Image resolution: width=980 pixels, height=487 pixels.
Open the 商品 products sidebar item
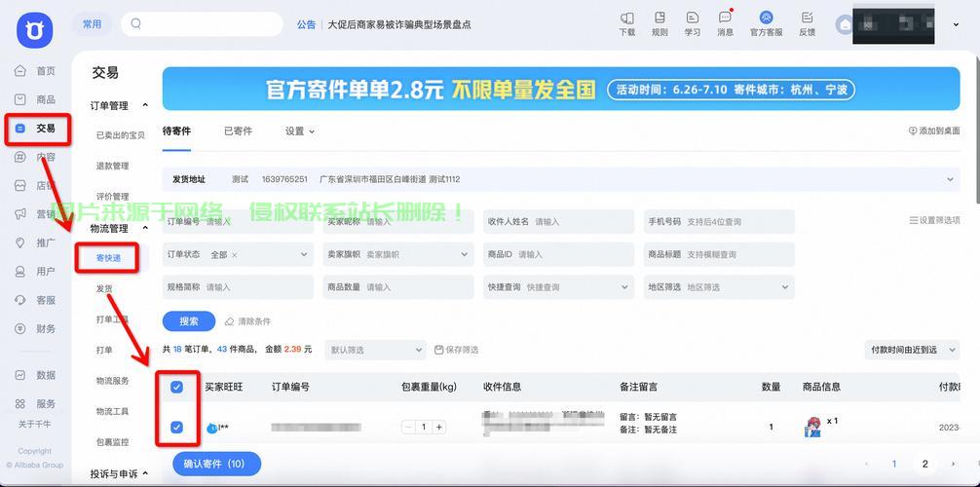click(36, 99)
